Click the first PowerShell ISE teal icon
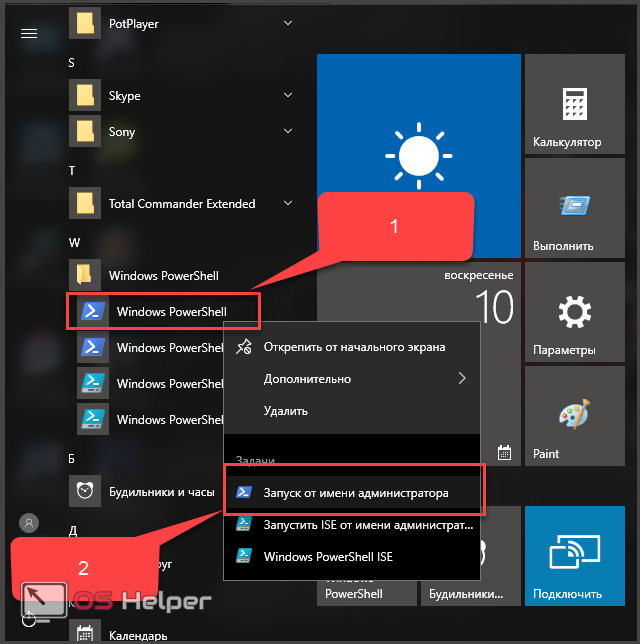The width and height of the screenshot is (640, 644). 93,383
